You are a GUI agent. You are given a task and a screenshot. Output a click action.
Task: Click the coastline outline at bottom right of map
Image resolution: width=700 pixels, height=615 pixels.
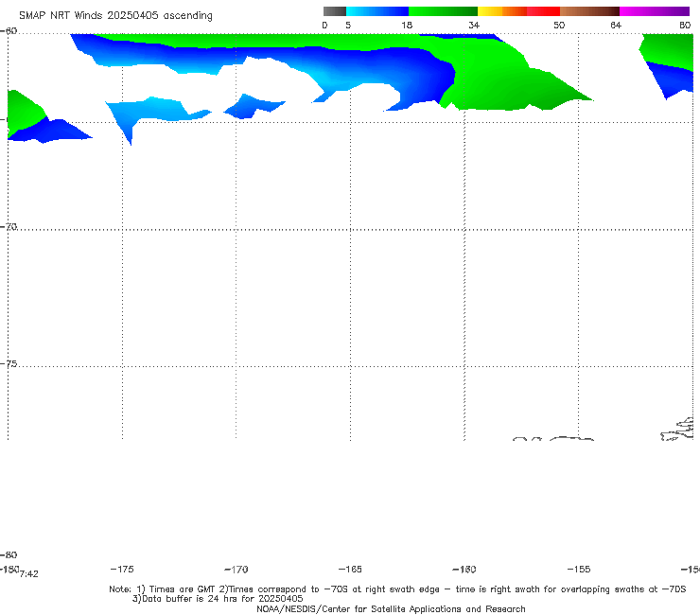pos(677,430)
